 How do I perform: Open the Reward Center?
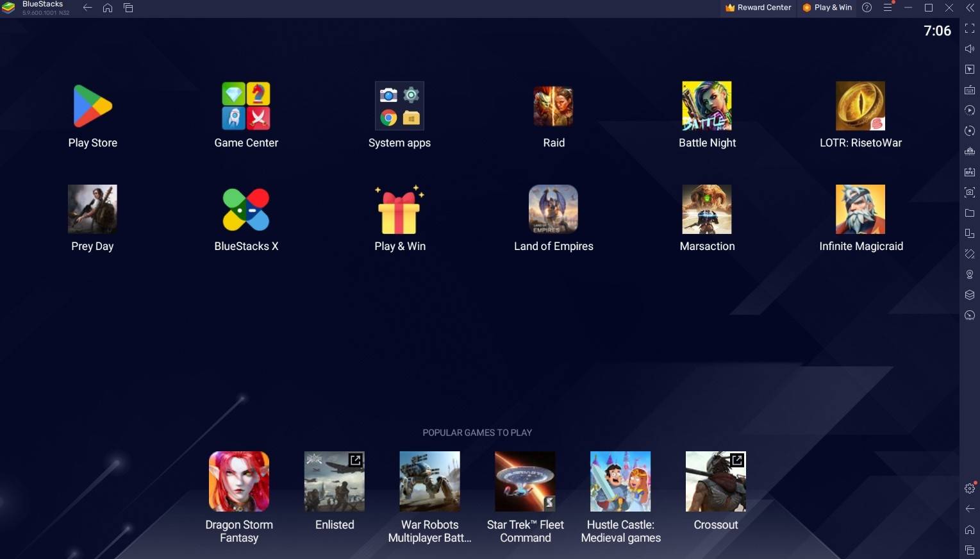coord(758,8)
